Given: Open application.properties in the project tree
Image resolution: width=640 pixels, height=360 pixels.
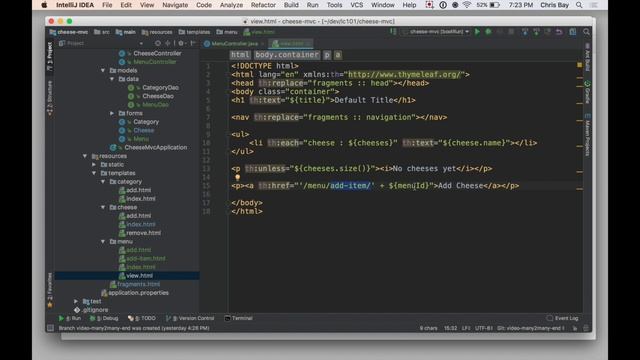Looking at the screenshot, I should 138,293.
